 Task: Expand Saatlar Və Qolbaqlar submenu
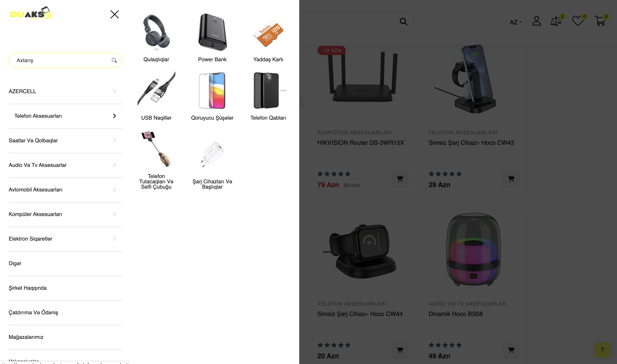(114, 141)
